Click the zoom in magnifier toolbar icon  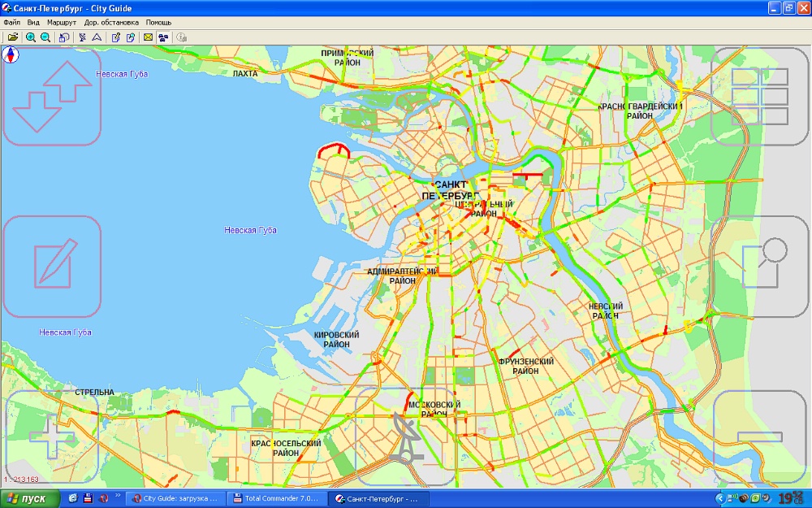coord(30,37)
